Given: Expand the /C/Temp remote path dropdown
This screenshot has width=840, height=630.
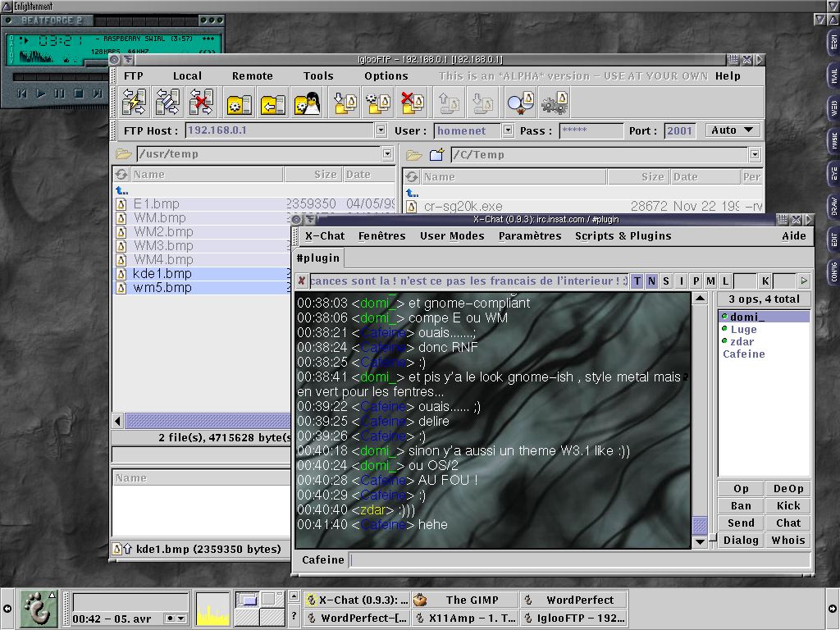Looking at the screenshot, I should click(x=755, y=155).
